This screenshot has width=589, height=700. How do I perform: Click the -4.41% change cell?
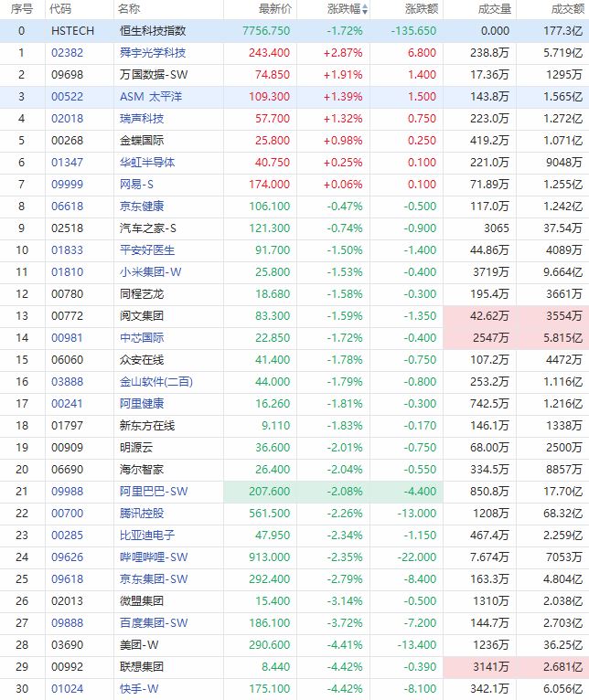pos(345,644)
